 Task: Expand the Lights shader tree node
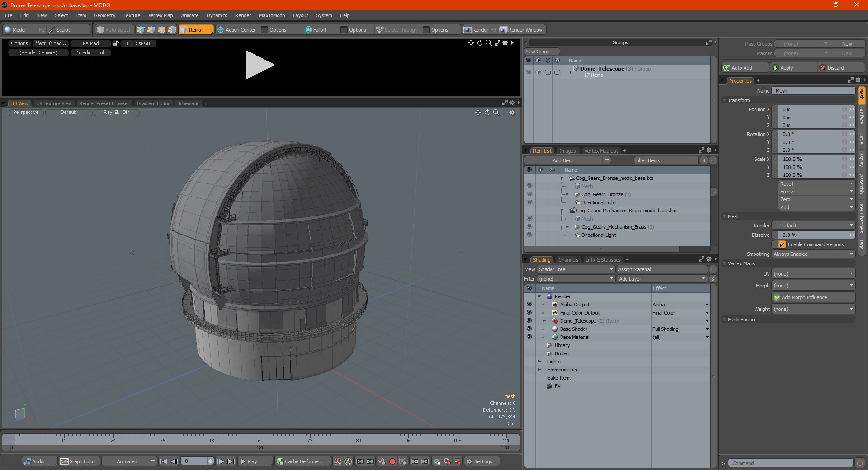point(539,362)
